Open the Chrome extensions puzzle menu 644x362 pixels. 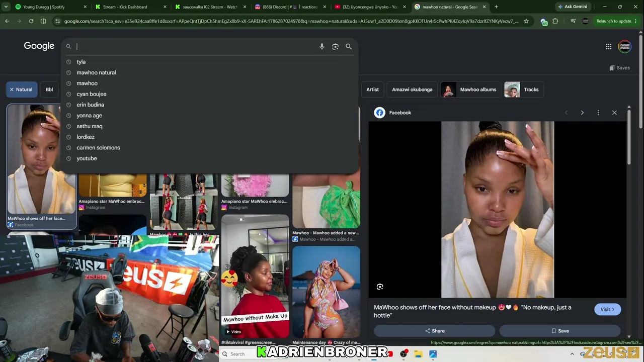[x=555, y=21]
